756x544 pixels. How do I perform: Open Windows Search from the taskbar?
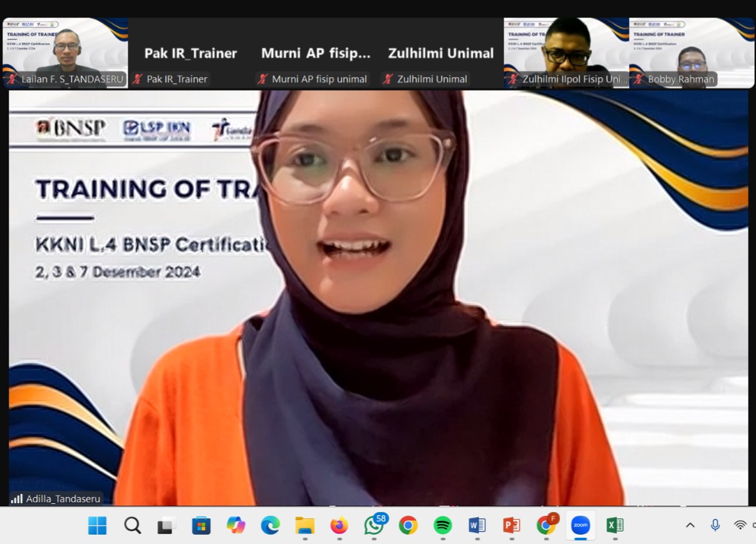132,525
